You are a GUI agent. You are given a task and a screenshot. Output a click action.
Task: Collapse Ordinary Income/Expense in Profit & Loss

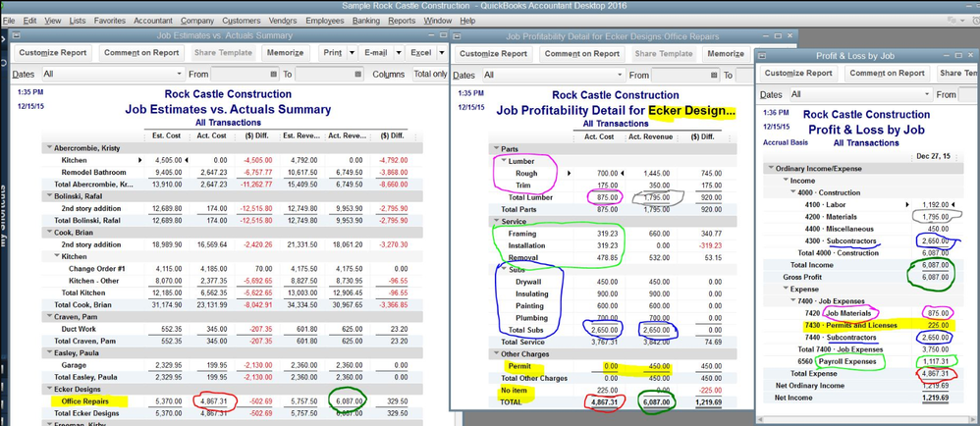[770, 169]
